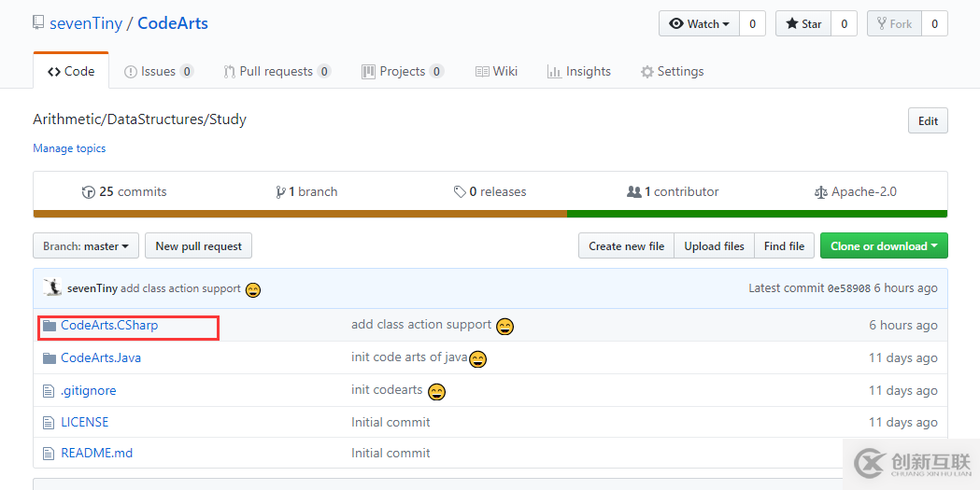Open the sevenTiny owner profile link
This screenshot has height=490, width=980.
86,23
